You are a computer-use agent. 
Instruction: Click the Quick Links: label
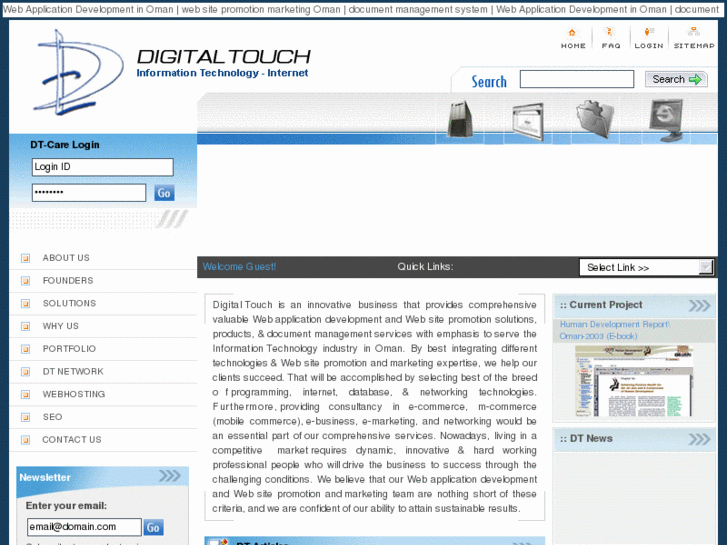pos(425,267)
